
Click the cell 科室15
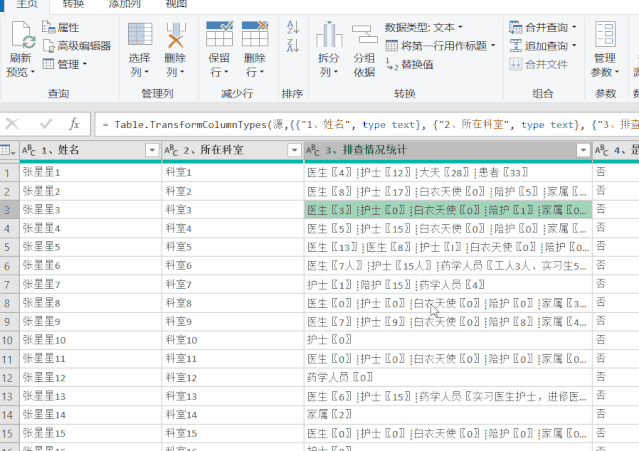[233, 433]
